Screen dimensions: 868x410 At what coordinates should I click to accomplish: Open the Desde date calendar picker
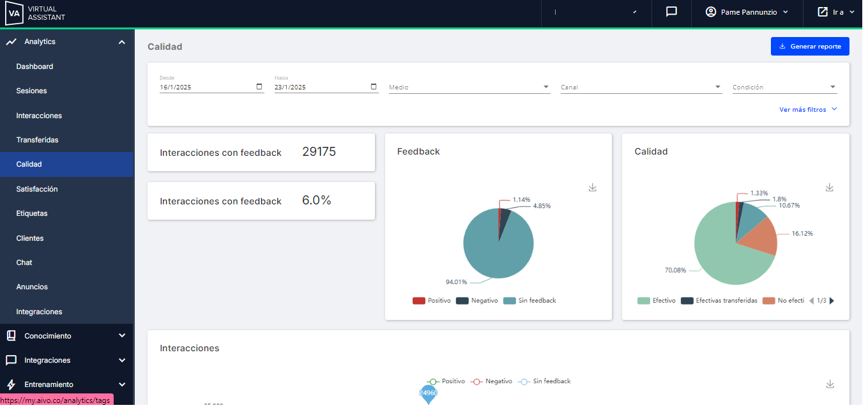259,87
